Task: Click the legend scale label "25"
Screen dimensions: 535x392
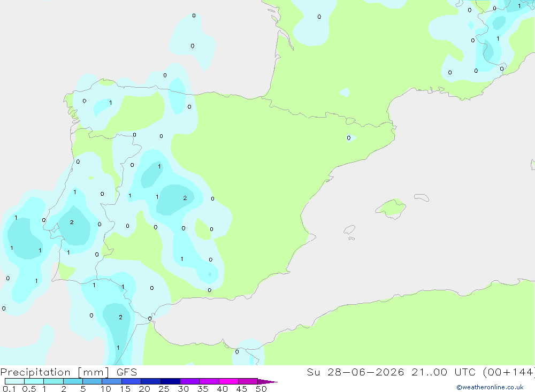Action: click(x=164, y=389)
